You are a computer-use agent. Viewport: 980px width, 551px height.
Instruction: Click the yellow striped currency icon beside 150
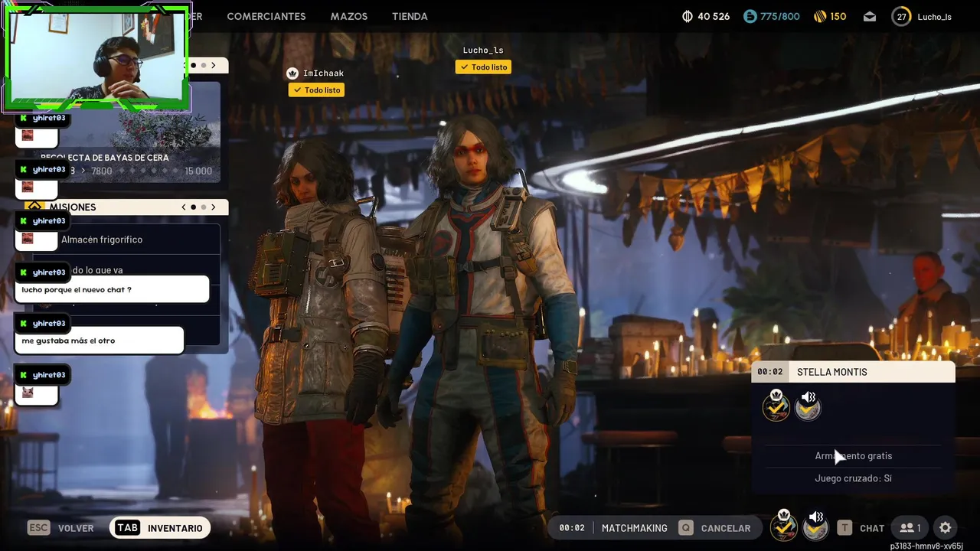click(x=820, y=16)
